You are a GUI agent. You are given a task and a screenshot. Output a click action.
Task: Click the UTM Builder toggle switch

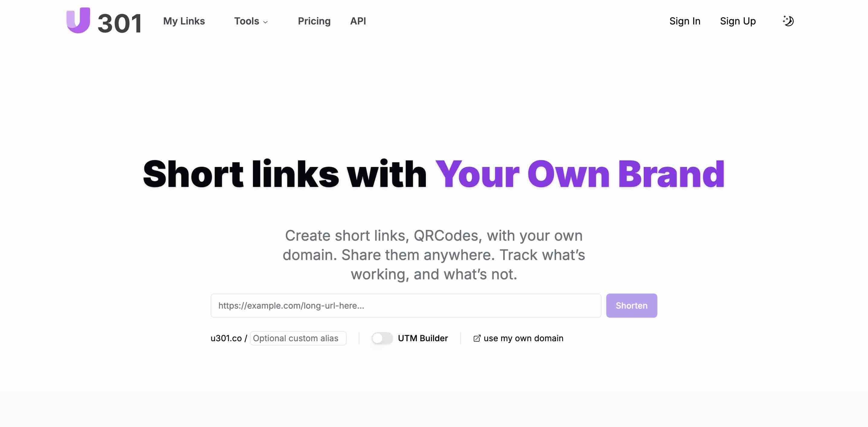382,338
